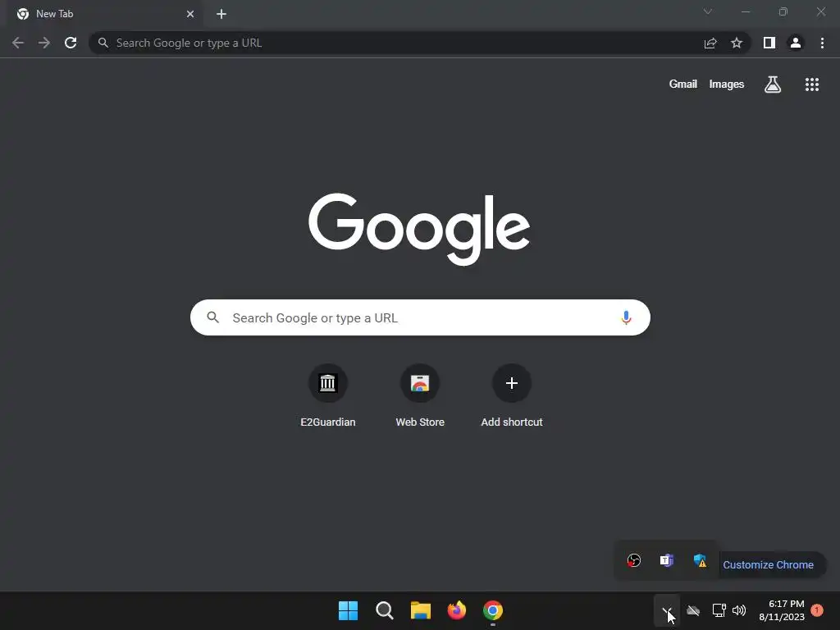Open Windows Security warning tray icon
Image resolution: width=840 pixels, height=630 pixels.
(x=700, y=560)
